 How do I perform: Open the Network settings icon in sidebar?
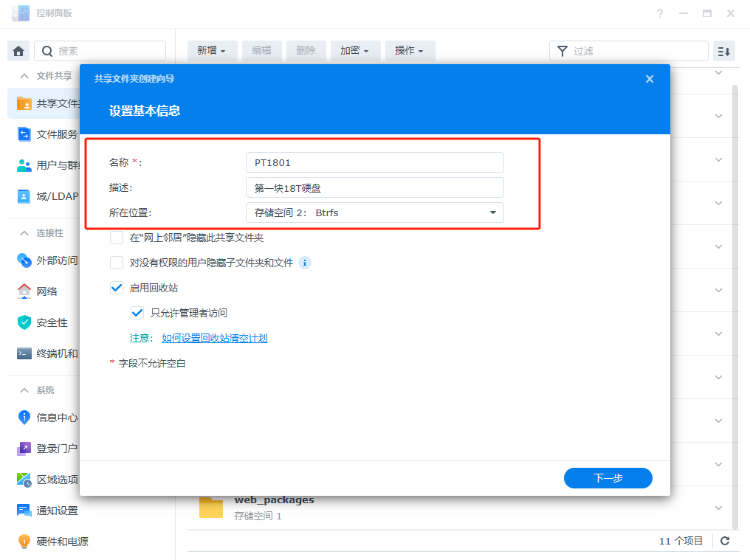point(24,291)
